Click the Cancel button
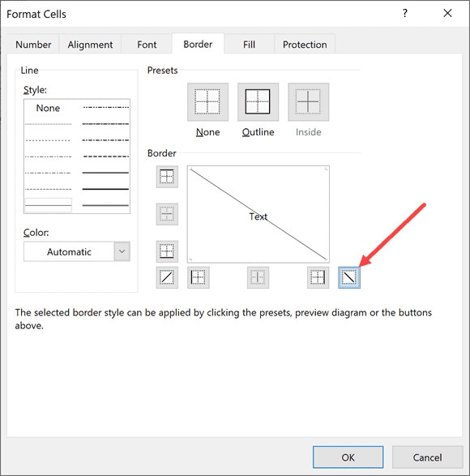 427,457
